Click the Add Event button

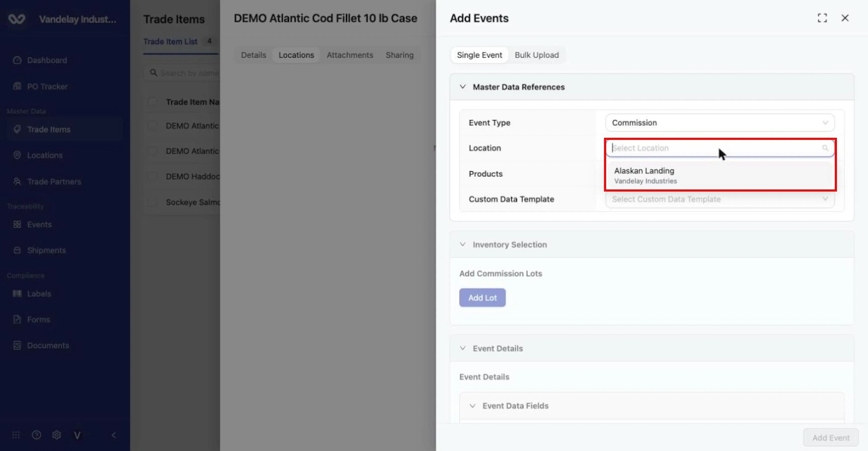click(831, 437)
